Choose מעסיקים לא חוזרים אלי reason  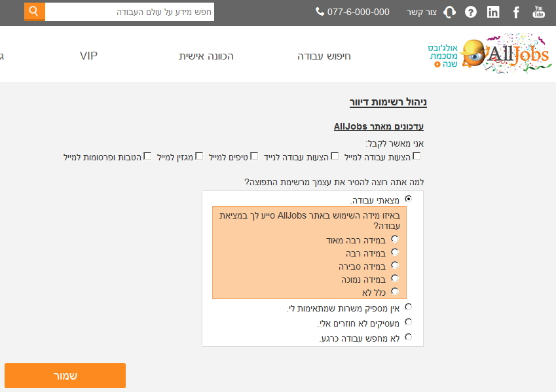pos(409,322)
